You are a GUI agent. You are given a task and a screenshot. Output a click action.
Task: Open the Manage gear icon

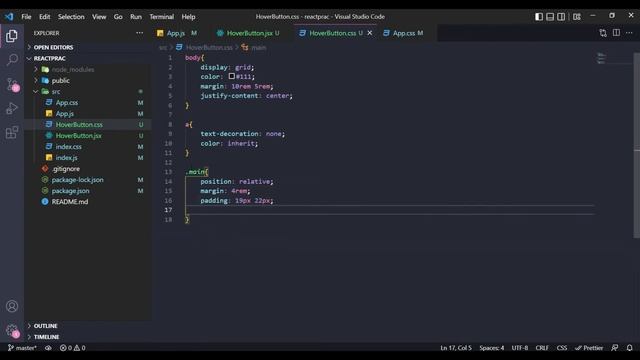pos(12,330)
